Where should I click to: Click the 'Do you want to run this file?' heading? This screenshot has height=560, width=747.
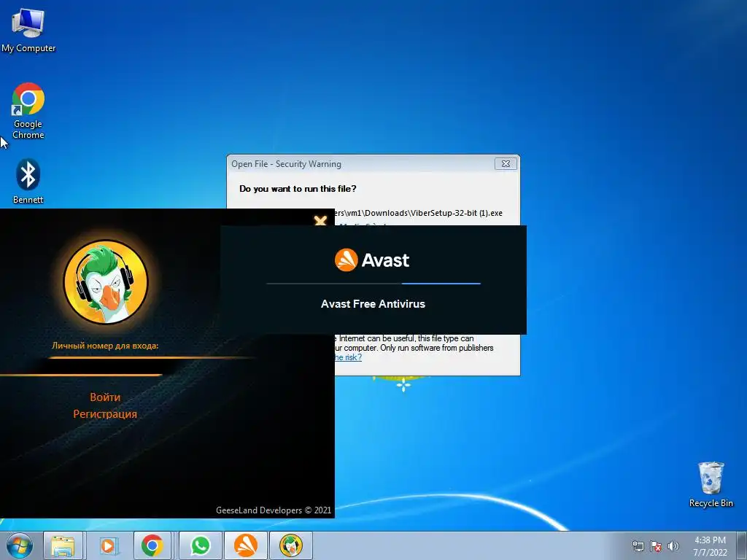pyautogui.click(x=298, y=189)
